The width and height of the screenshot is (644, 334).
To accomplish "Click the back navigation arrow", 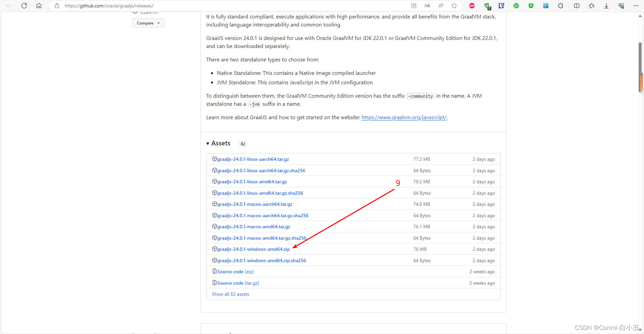I will tap(9, 6).
